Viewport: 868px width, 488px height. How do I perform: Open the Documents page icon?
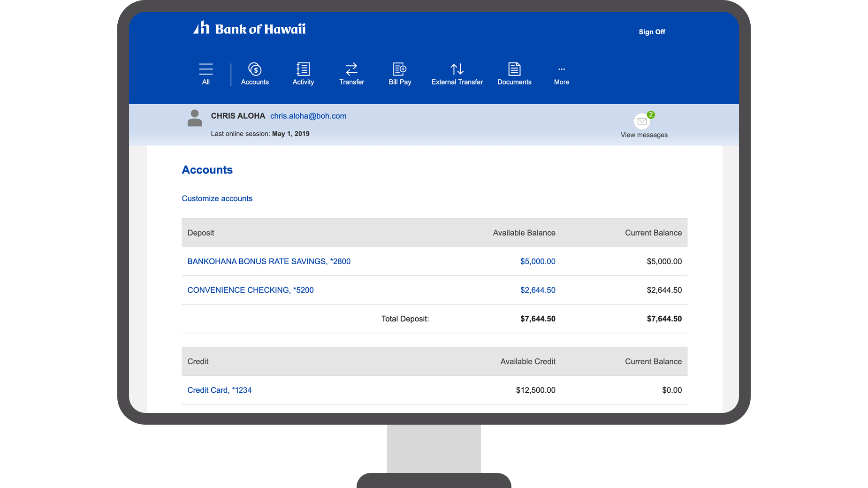pos(514,69)
